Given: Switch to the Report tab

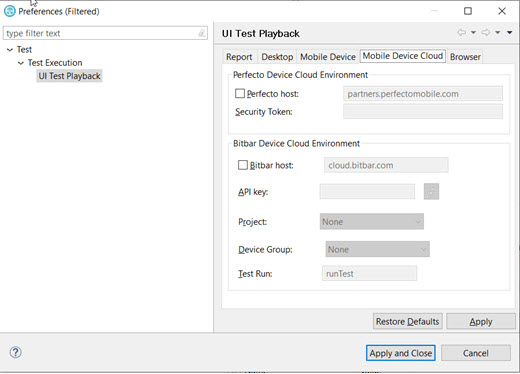Looking at the screenshot, I should pyautogui.click(x=239, y=57).
